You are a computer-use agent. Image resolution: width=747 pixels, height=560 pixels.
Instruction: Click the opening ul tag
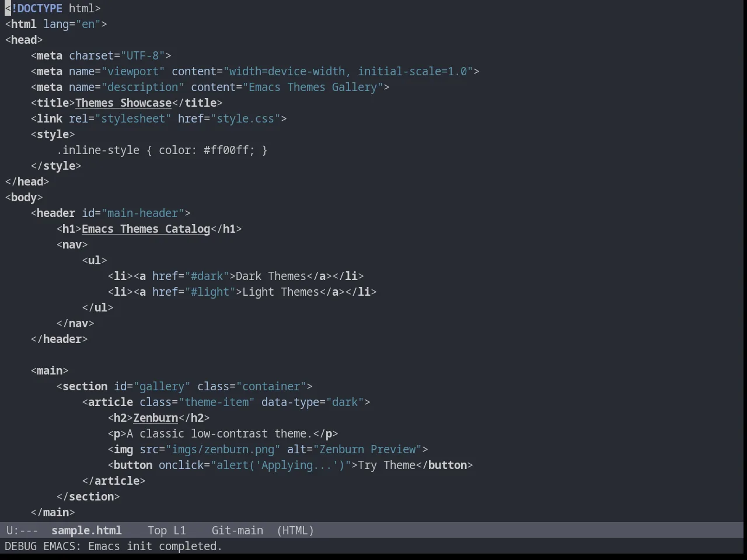[95, 260]
